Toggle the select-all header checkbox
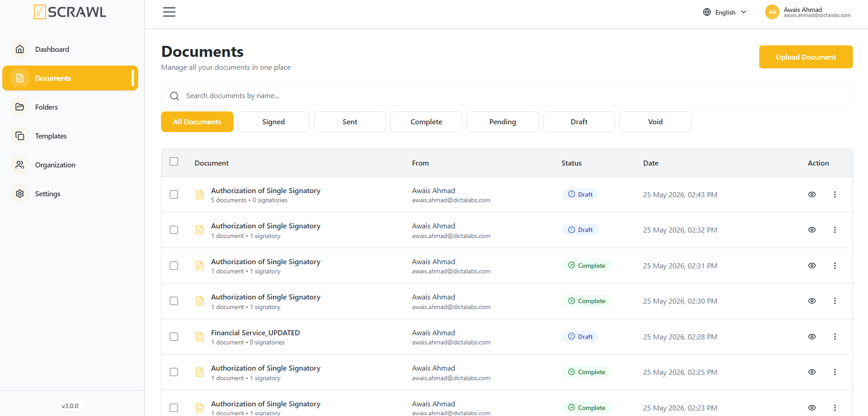868x416 pixels. point(174,161)
